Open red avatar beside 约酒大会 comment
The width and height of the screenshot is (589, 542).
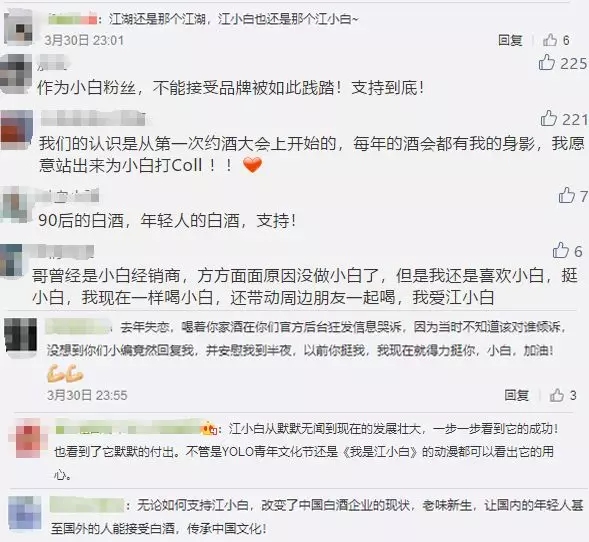pyautogui.click(x=17, y=130)
